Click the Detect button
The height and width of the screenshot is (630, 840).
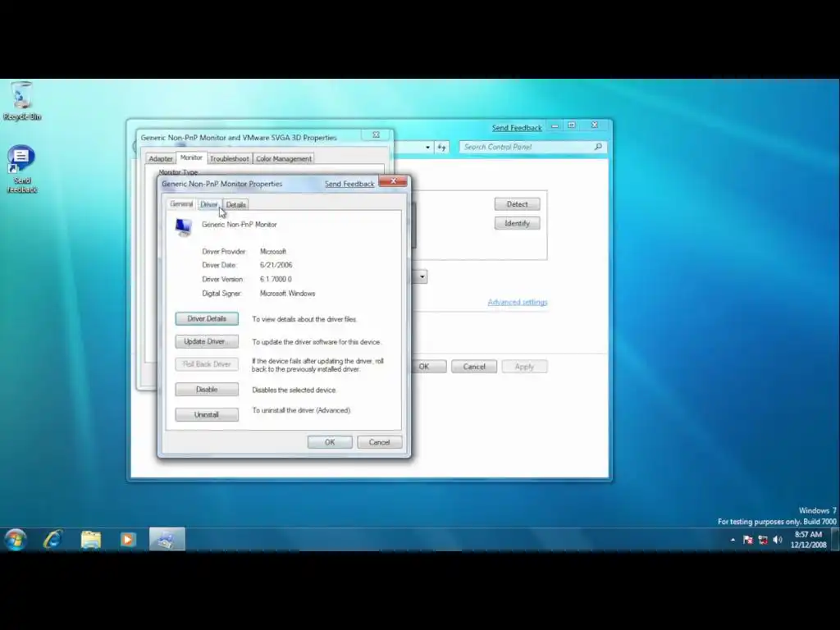[x=517, y=204]
